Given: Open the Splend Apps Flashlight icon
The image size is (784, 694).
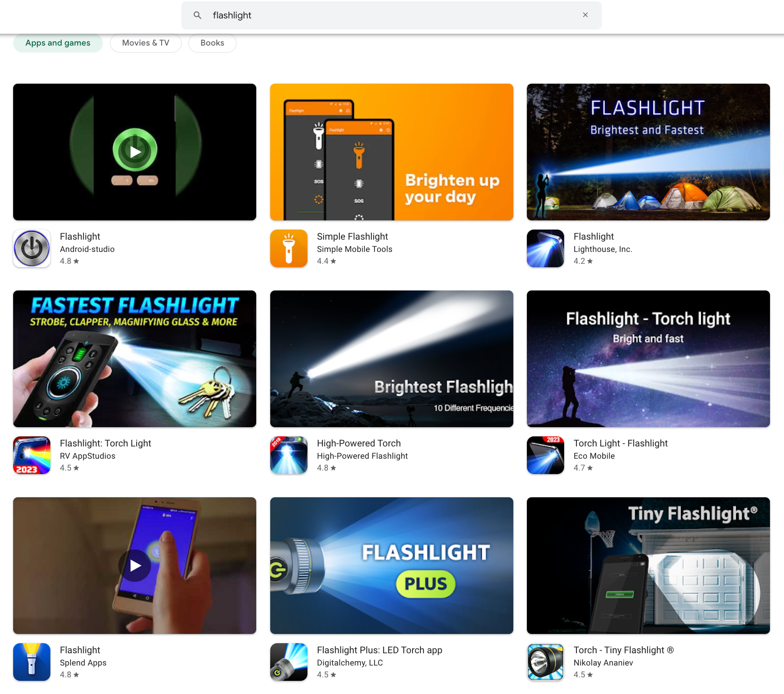Looking at the screenshot, I should [x=32, y=662].
